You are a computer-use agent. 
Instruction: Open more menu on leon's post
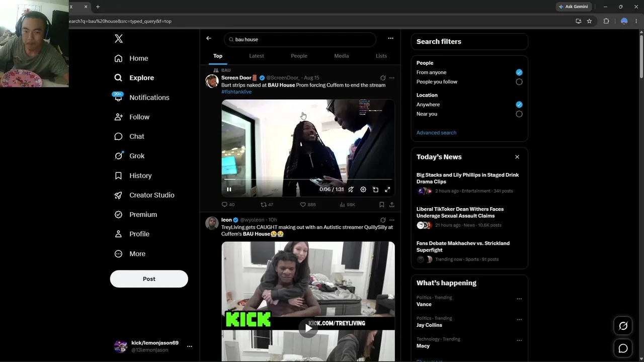(392, 220)
